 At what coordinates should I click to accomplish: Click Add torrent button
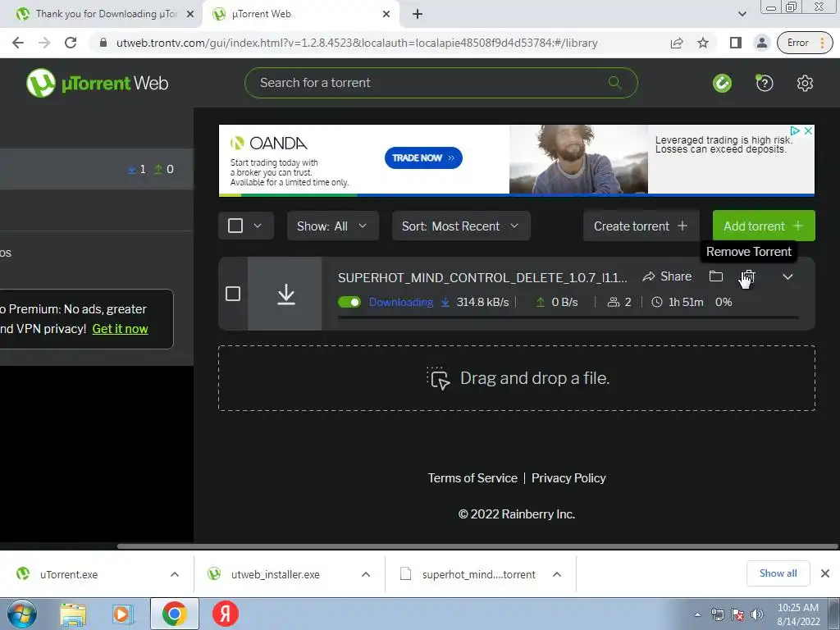click(x=764, y=226)
